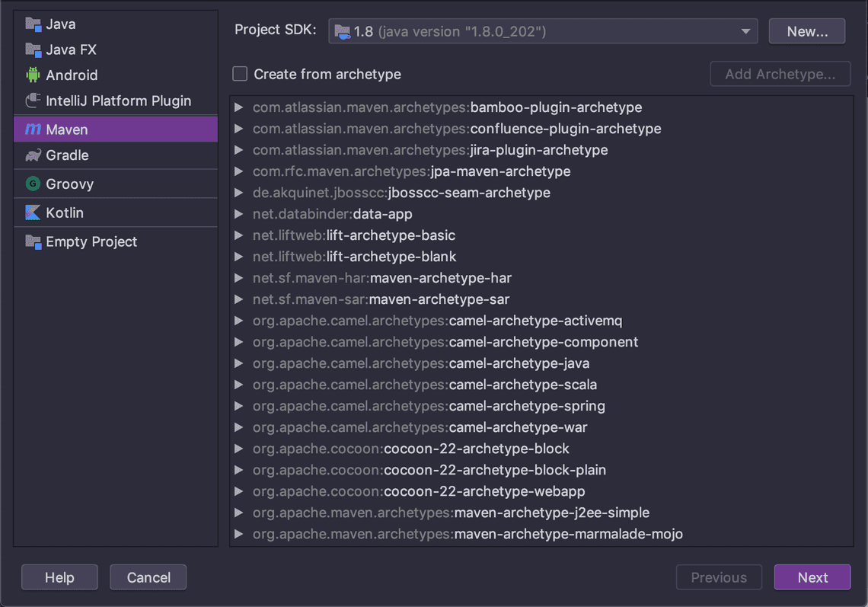Expand the maven-archetype-j2ee-simple entry
The height and width of the screenshot is (607, 868).
(x=238, y=513)
